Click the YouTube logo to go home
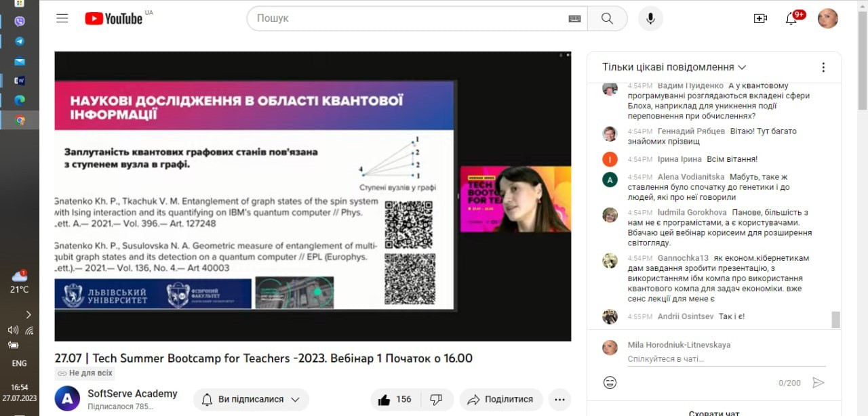Screen dimensions: 868x416 coord(114,18)
